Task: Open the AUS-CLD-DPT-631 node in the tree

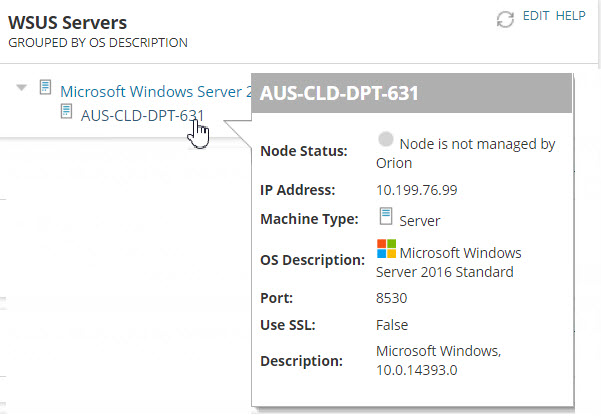Action: pos(142,114)
